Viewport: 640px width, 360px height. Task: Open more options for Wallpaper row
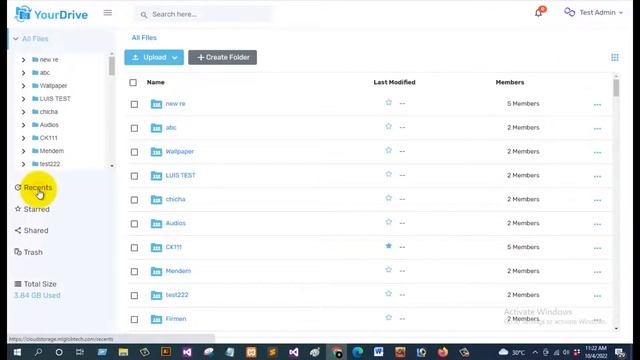[x=598, y=153]
